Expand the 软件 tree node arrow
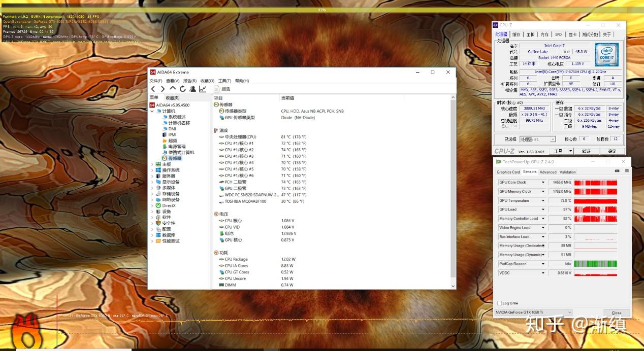Image resolution: width=644 pixels, height=351 pixels. 152,217
